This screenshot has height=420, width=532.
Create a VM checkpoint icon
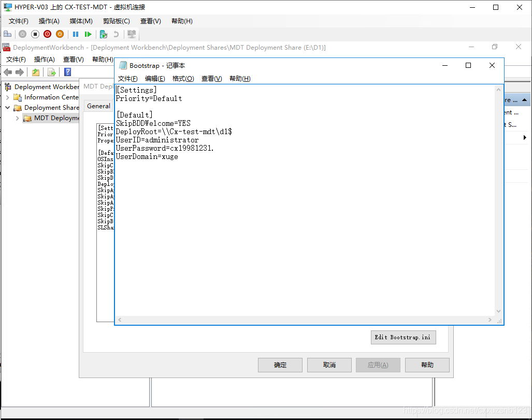click(104, 34)
